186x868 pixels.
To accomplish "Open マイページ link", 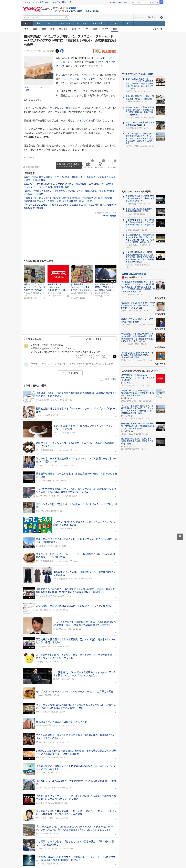I will [139, 18].
